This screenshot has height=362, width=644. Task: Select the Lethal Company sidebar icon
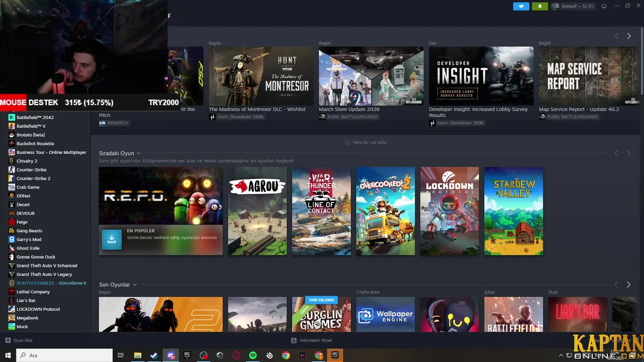click(x=12, y=292)
